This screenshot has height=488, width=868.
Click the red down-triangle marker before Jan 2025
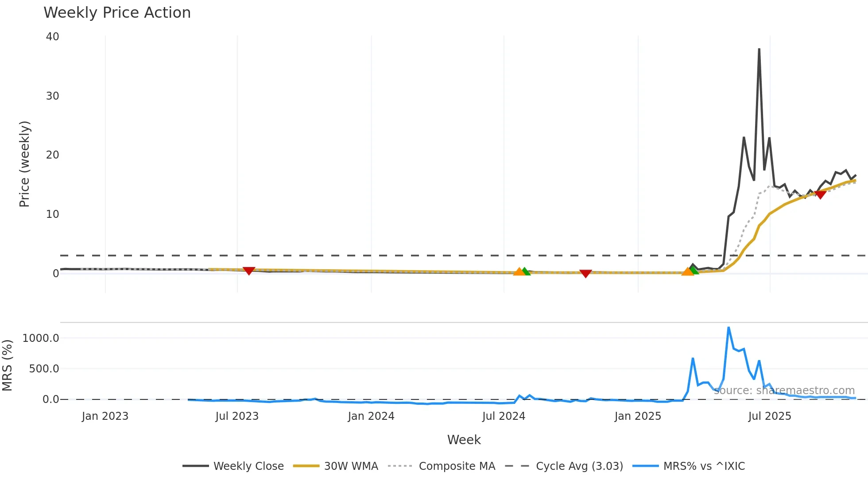pyautogui.click(x=585, y=274)
